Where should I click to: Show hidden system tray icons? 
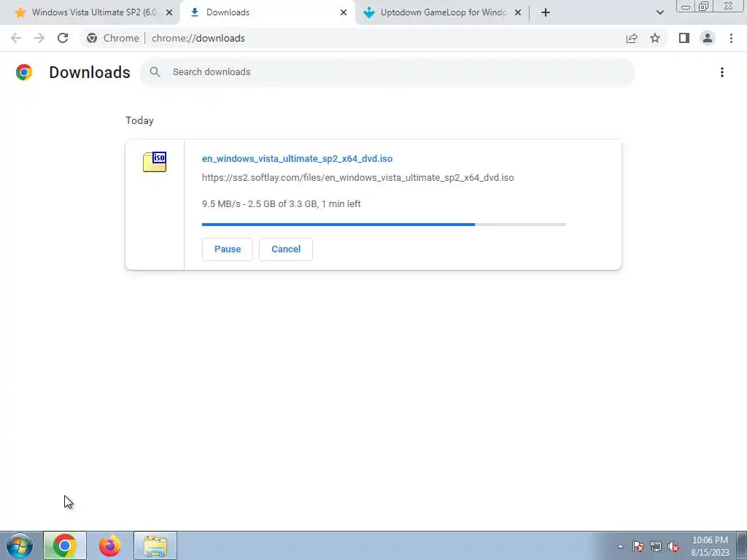620,546
